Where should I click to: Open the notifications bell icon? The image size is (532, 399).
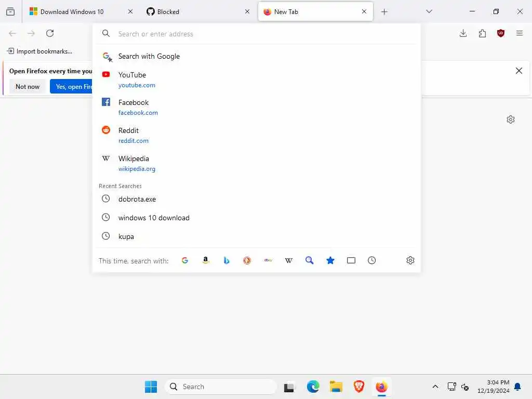click(x=518, y=387)
